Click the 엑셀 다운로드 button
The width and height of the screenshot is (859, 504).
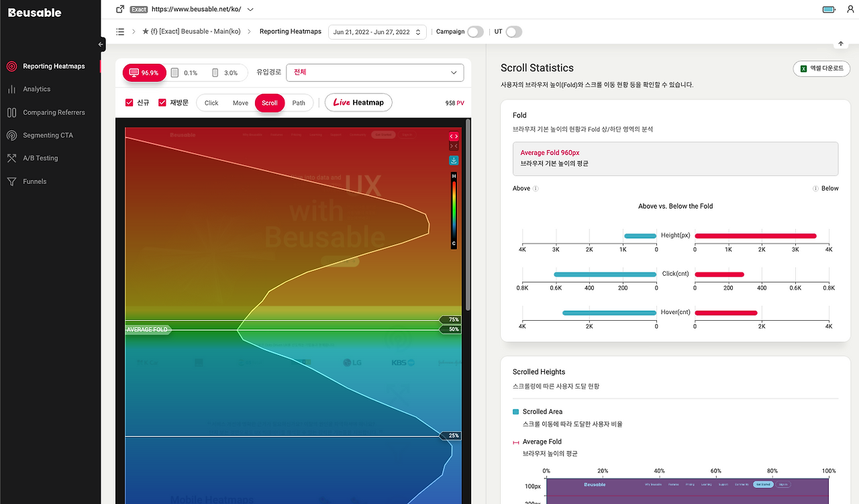click(x=821, y=68)
